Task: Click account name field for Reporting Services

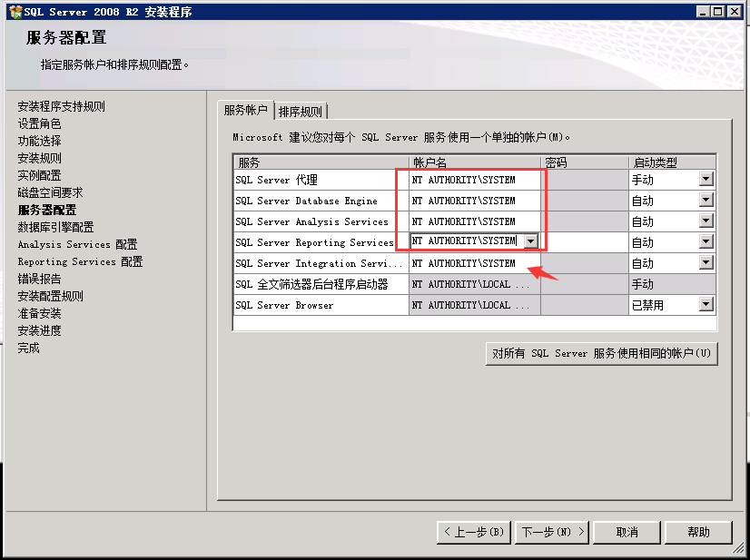Action: (x=467, y=241)
